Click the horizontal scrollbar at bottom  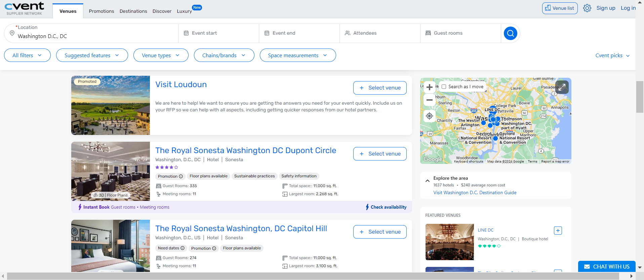313,276
